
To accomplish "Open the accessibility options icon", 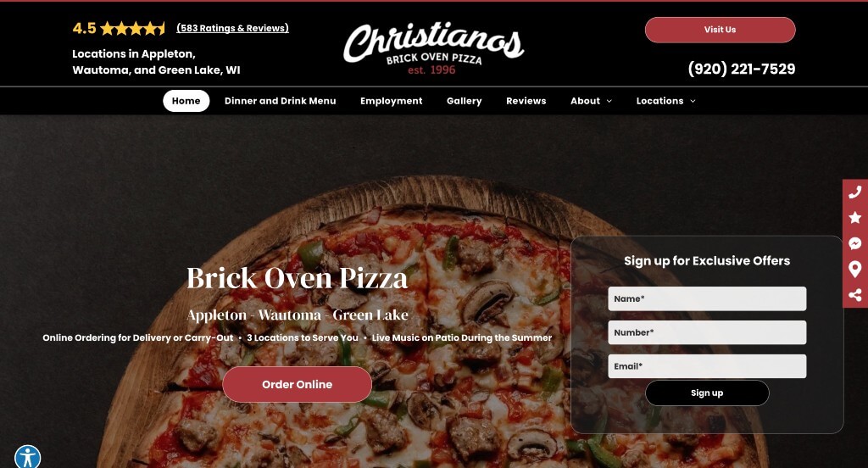I will point(28,458).
